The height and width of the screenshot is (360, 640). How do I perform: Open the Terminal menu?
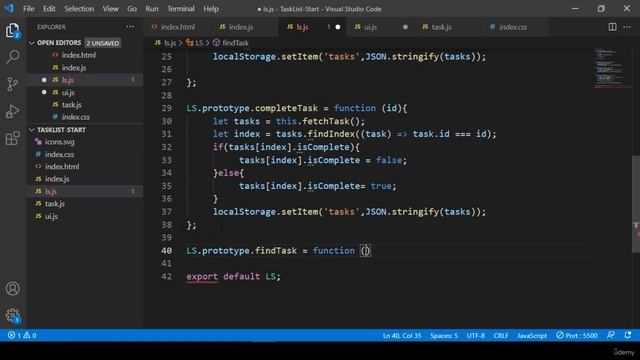[x=181, y=9]
